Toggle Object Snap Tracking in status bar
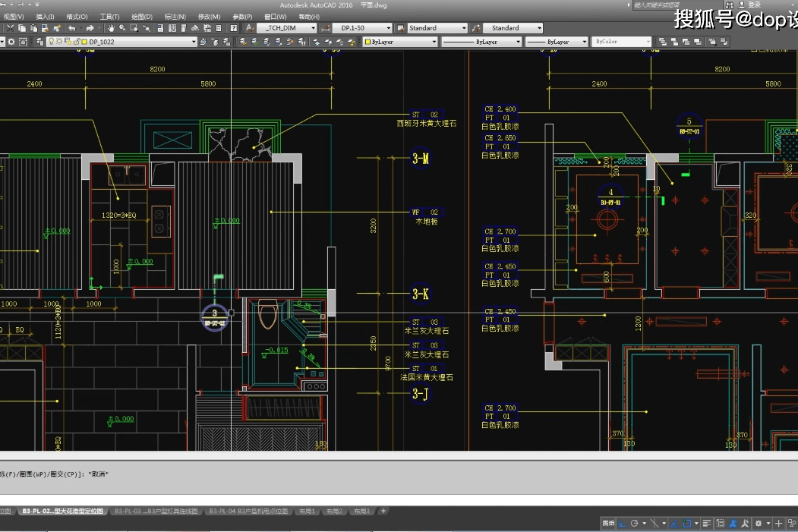The height and width of the screenshot is (532, 798). click(674, 524)
